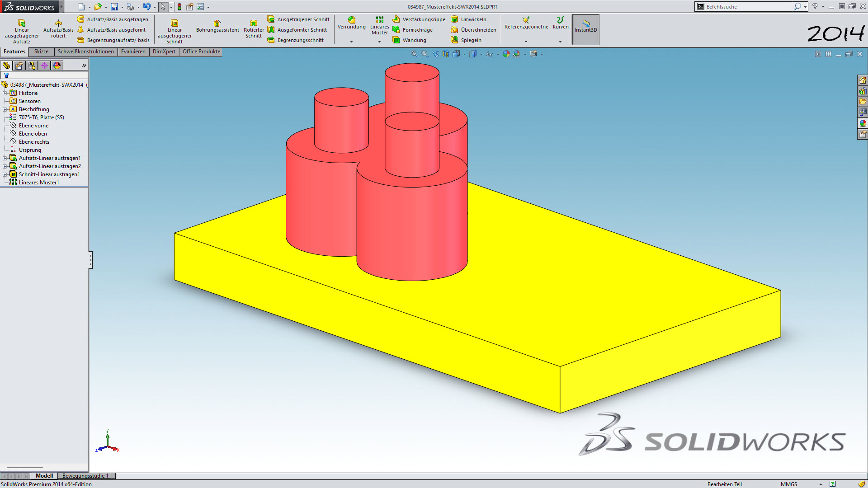Click Zoom to Area view icon

425,54
